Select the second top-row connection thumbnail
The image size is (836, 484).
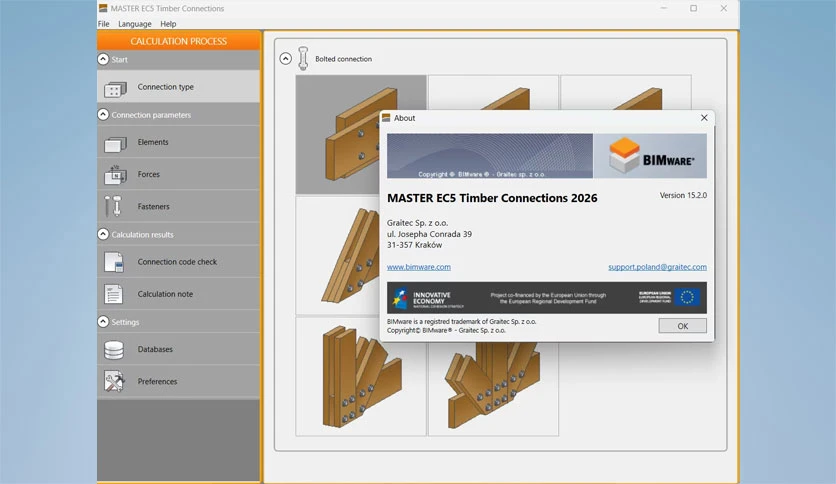(x=493, y=93)
